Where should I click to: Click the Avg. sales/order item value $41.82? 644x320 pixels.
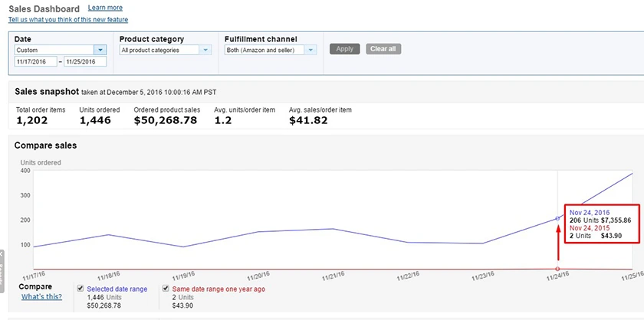pos(308,120)
